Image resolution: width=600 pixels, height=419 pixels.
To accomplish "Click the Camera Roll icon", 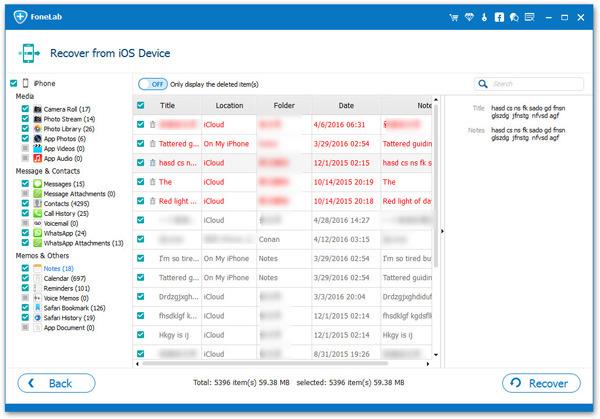I will click(x=38, y=109).
